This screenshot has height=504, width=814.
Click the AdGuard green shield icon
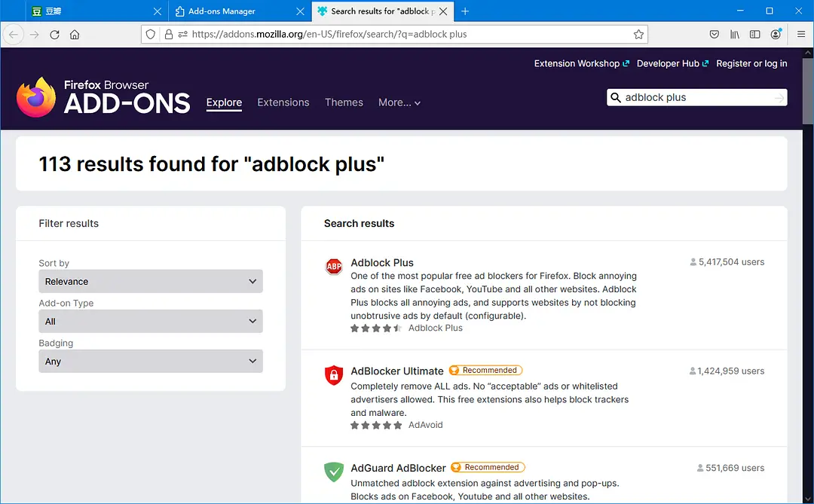[x=334, y=472]
